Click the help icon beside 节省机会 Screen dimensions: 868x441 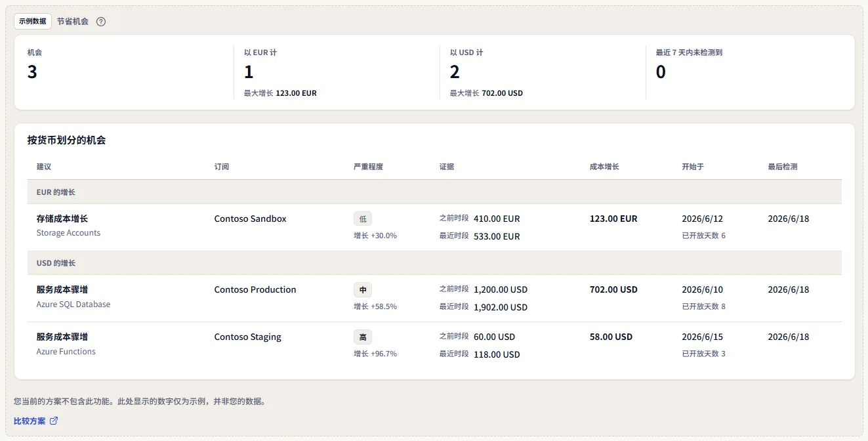point(101,22)
